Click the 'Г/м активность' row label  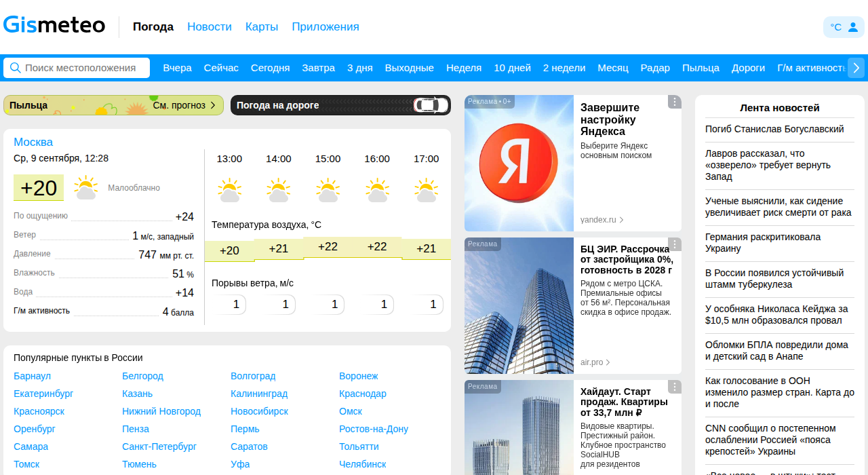(41, 311)
